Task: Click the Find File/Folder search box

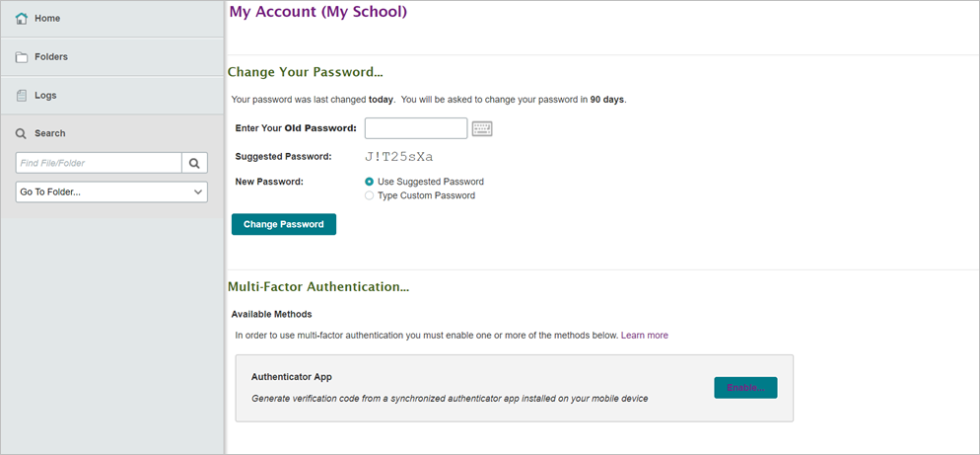Action: click(x=99, y=163)
